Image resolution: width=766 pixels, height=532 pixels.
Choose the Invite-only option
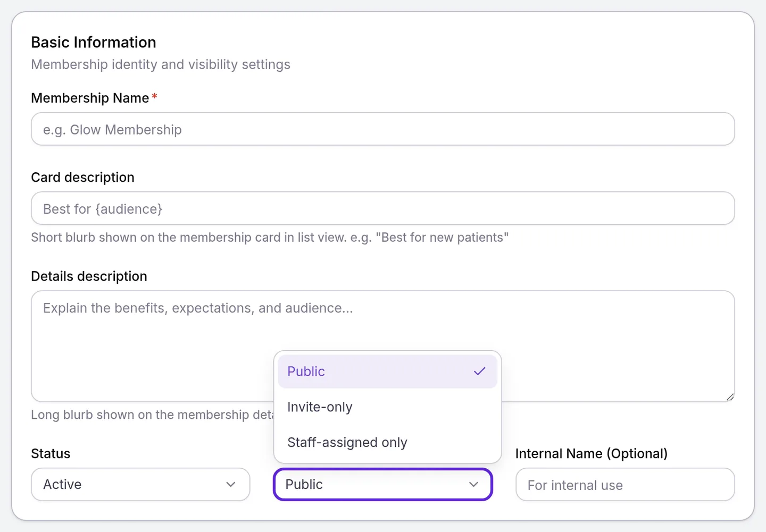click(387, 407)
